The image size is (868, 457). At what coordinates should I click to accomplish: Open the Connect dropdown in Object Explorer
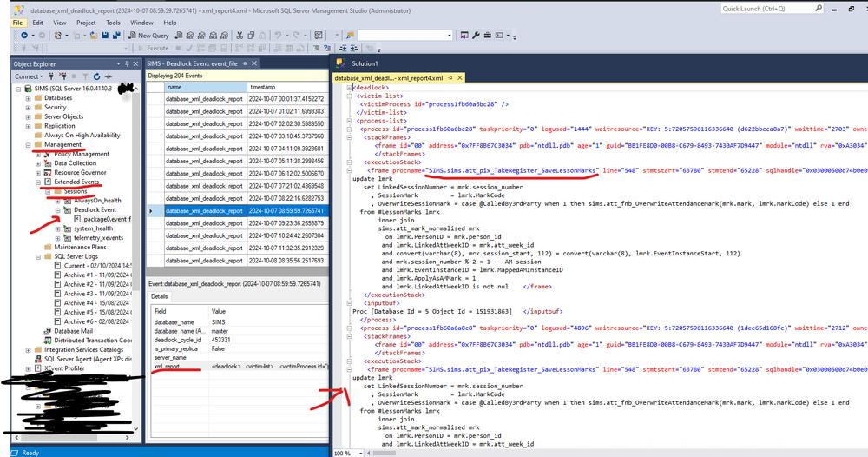29,76
